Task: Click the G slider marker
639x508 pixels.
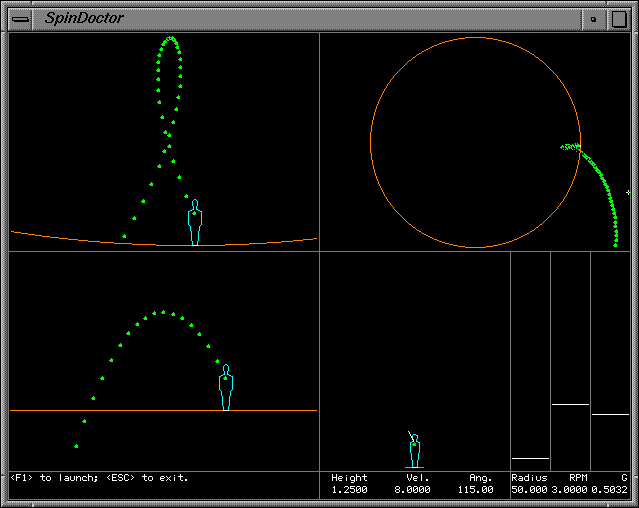Action: [x=610, y=414]
